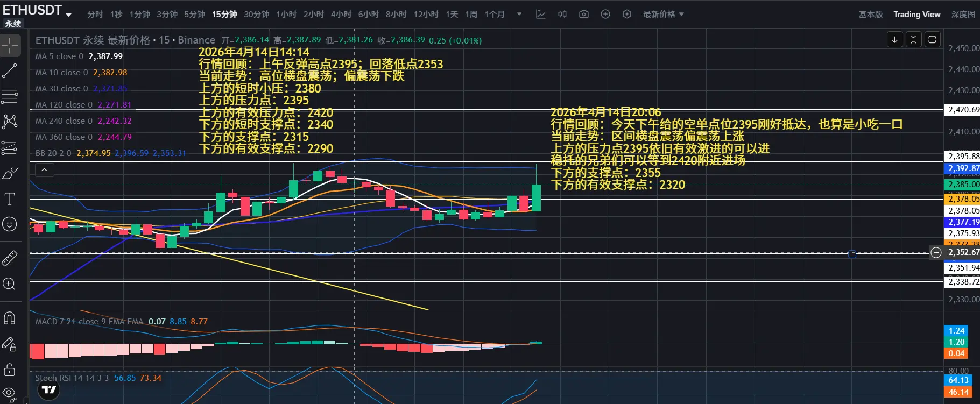
Task: Switch to the 1秒 timeframe
Action: click(x=116, y=15)
